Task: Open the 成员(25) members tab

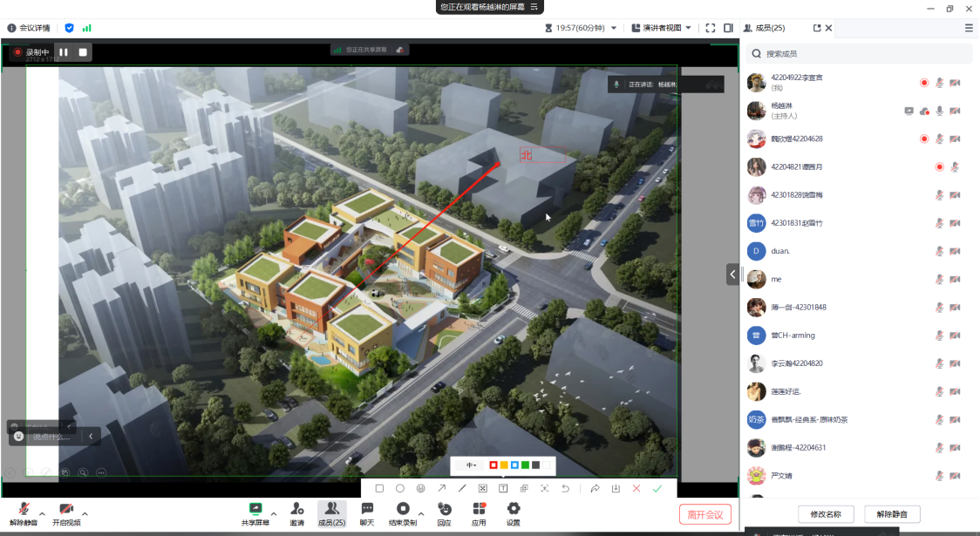Action: coord(331,513)
